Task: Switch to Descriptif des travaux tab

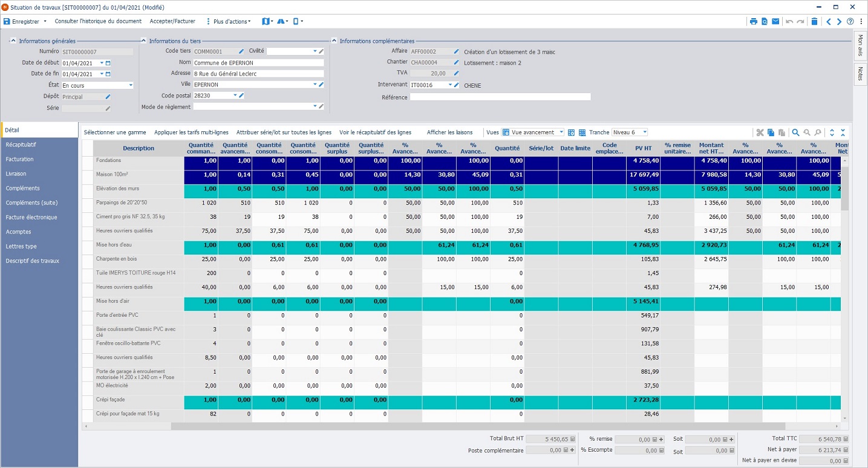Action: pyautogui.click(x=39, y=261)
